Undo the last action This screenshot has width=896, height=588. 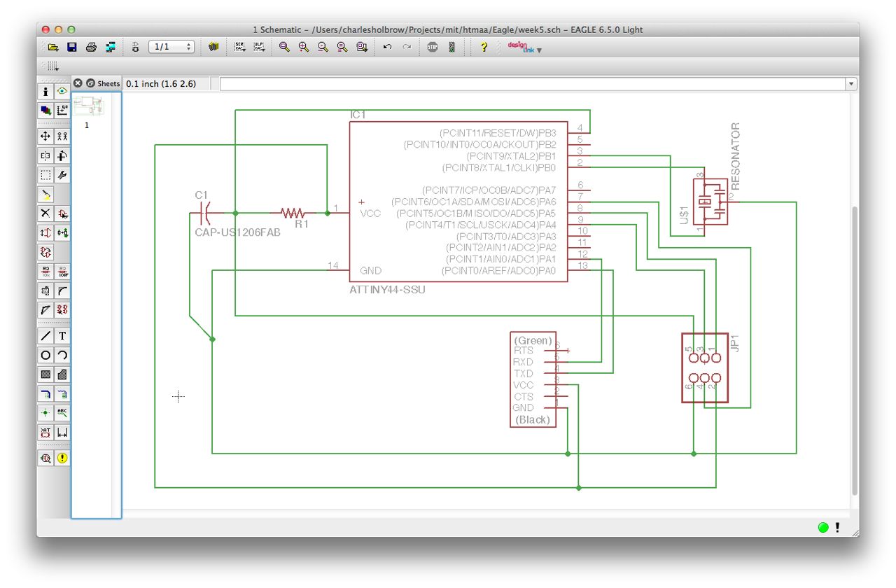point(387,47)
